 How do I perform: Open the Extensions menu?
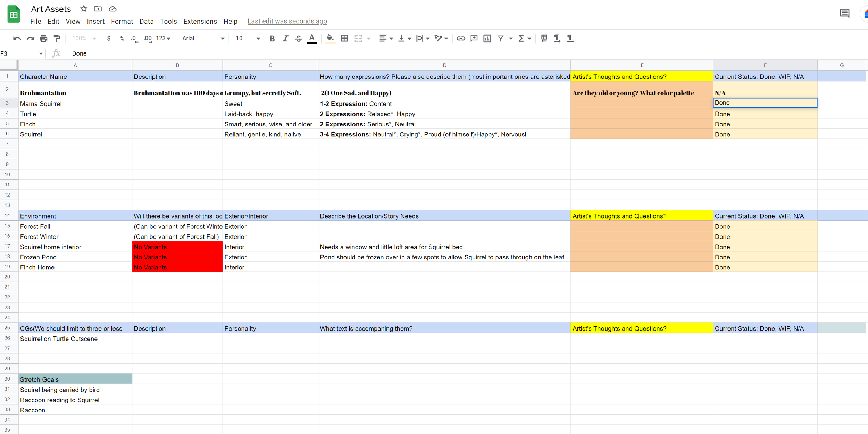pyautogui.click(x=200, y=22)
